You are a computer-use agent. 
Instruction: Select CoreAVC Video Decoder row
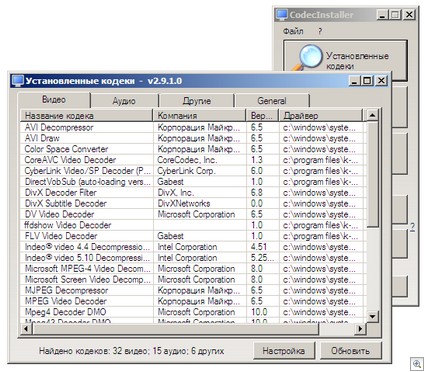tap(194, 160)
